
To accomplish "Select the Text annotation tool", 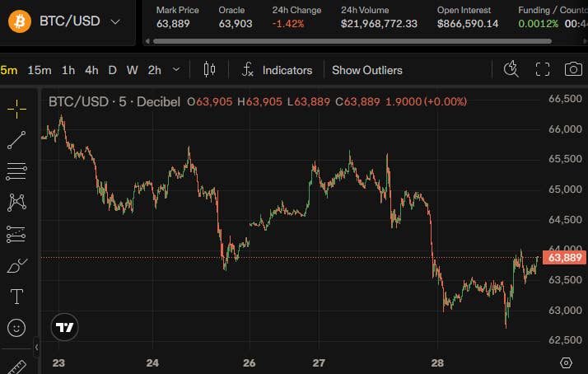I will click(16, 297).
